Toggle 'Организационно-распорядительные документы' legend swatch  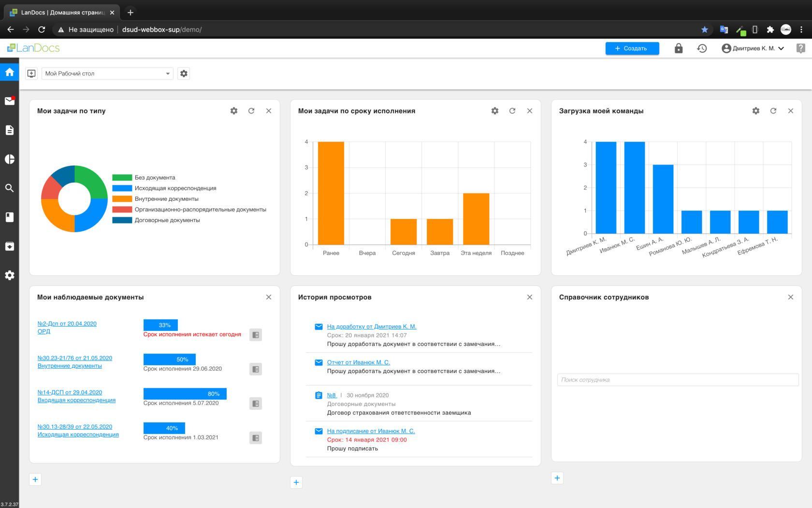pos(122,209)
